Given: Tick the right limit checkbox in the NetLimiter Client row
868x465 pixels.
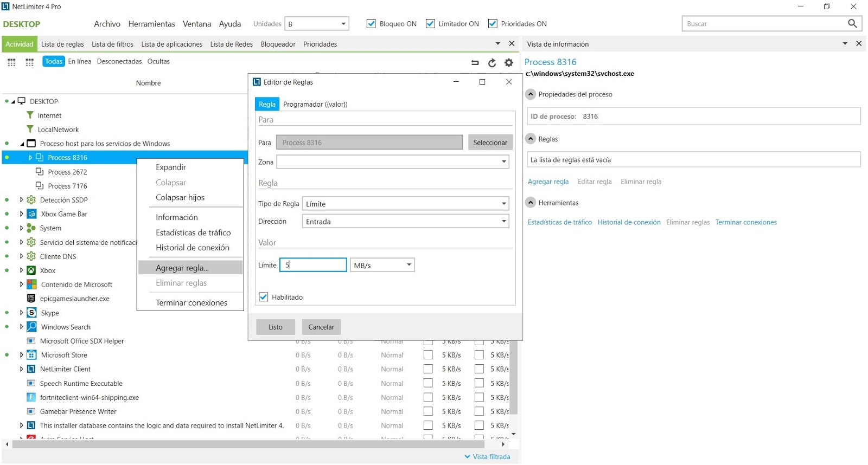Looking at the screenshot, I should (x=479, y=369).
